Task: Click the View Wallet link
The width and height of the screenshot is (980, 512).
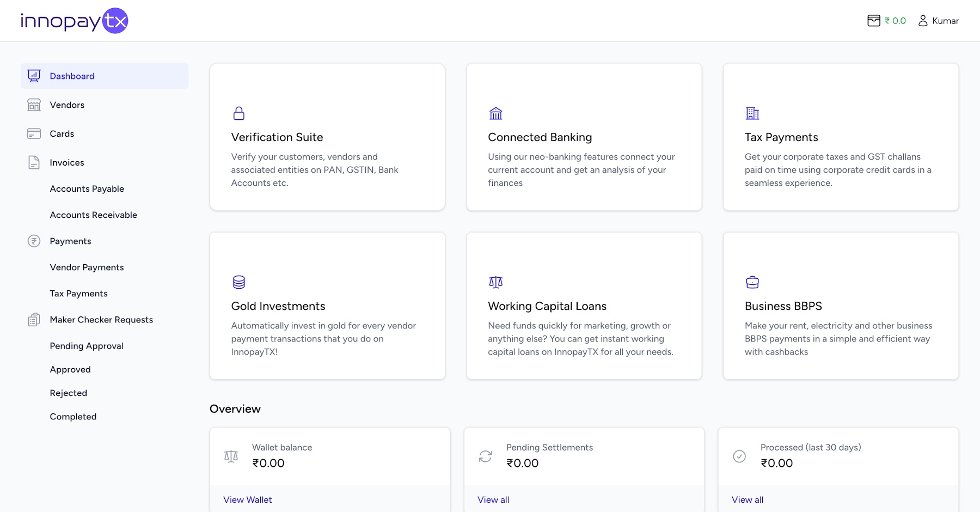Action: pyautogui.click(x=247, y=499)
